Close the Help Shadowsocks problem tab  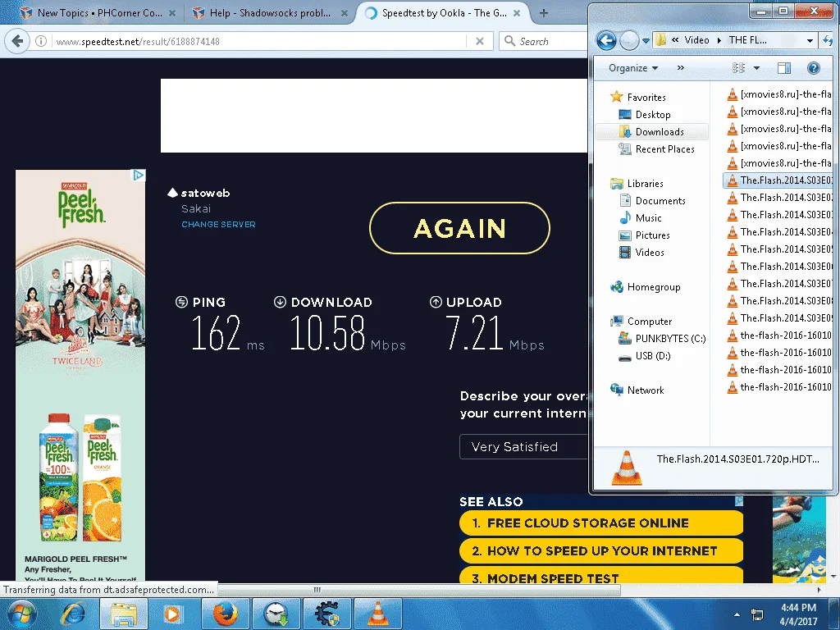coord(345,13)
